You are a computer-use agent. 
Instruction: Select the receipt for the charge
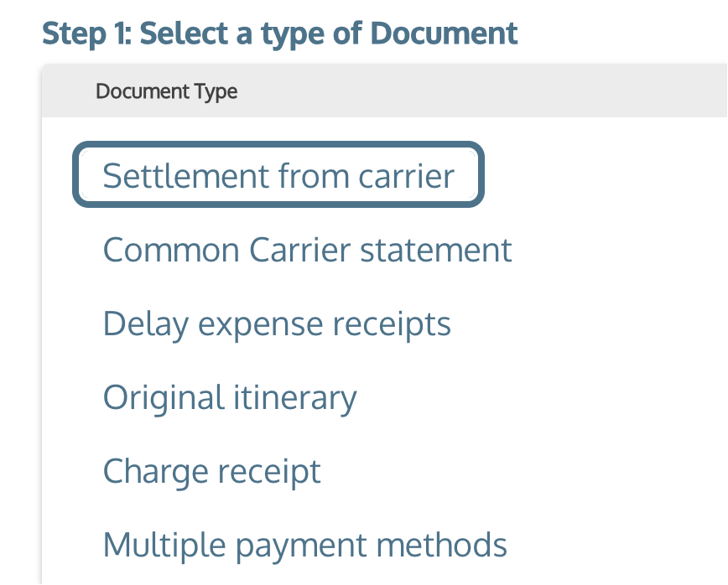(x=211, y=471)
